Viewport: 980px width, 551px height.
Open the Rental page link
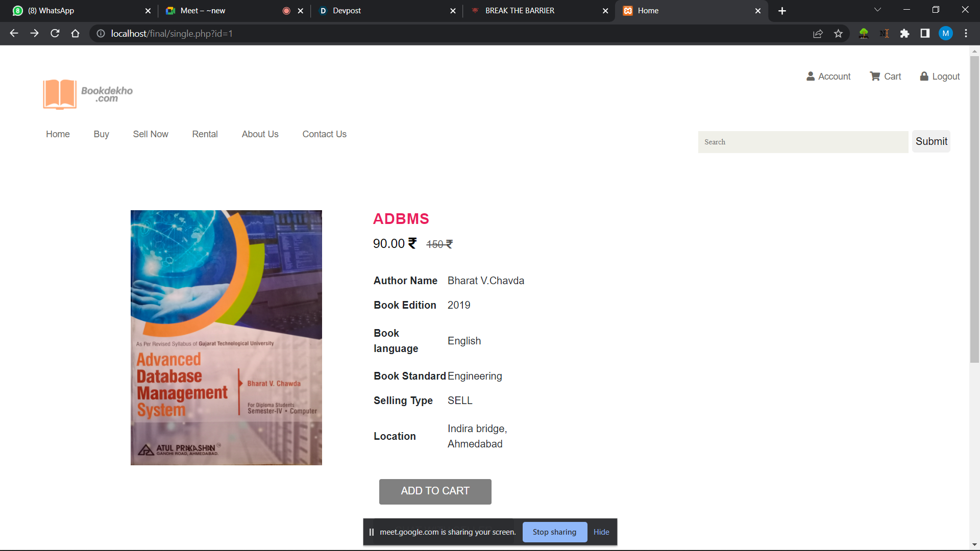(x=205, y=134)
